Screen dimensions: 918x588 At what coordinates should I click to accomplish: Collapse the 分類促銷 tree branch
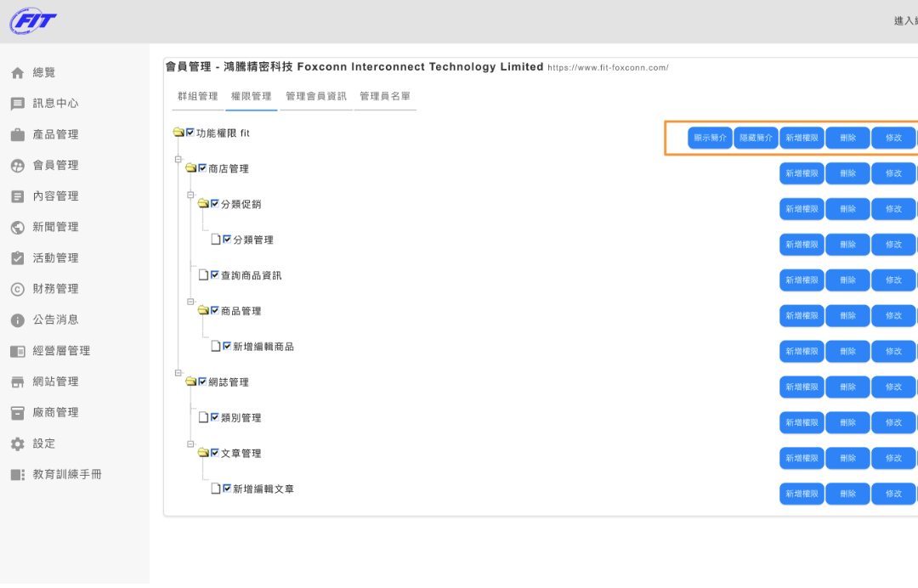(x=191, y=195)
